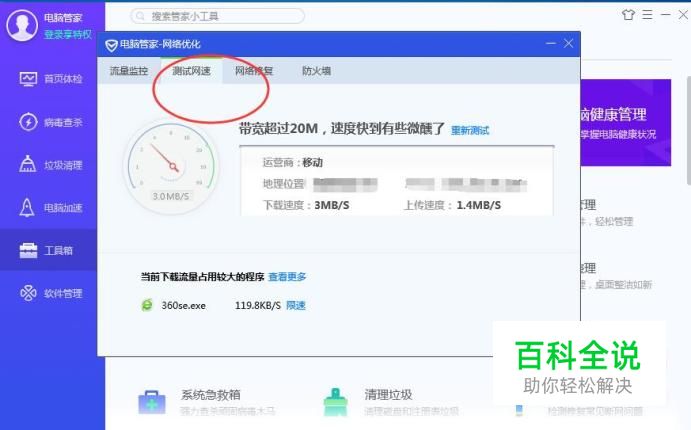Open 垃圾清理 in the sidebar
Image resolution: width=691 pixels, height=430 pixels.
tap(51, 165)
